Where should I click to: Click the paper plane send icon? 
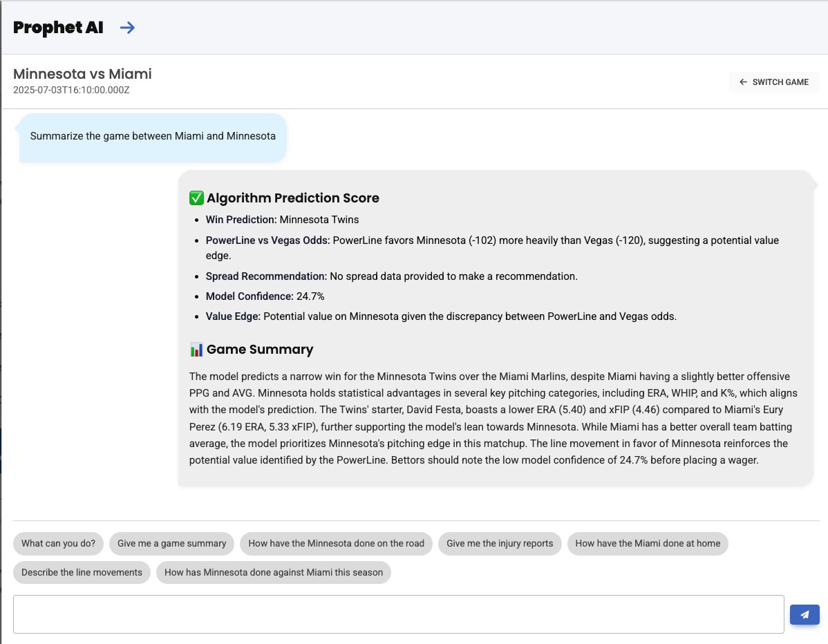click(804, 614)
